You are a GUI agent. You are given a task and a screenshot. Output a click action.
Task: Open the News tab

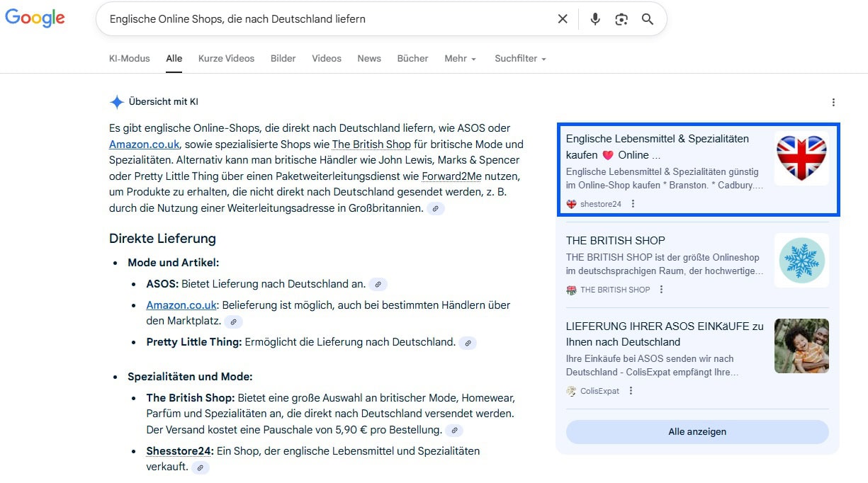tap(368, 58)
